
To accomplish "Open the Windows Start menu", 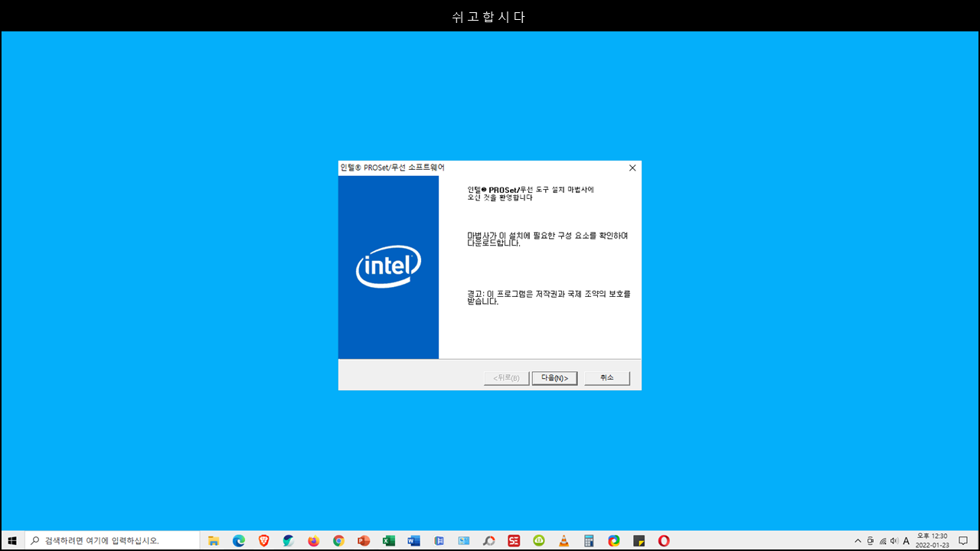I will (12, 541).
